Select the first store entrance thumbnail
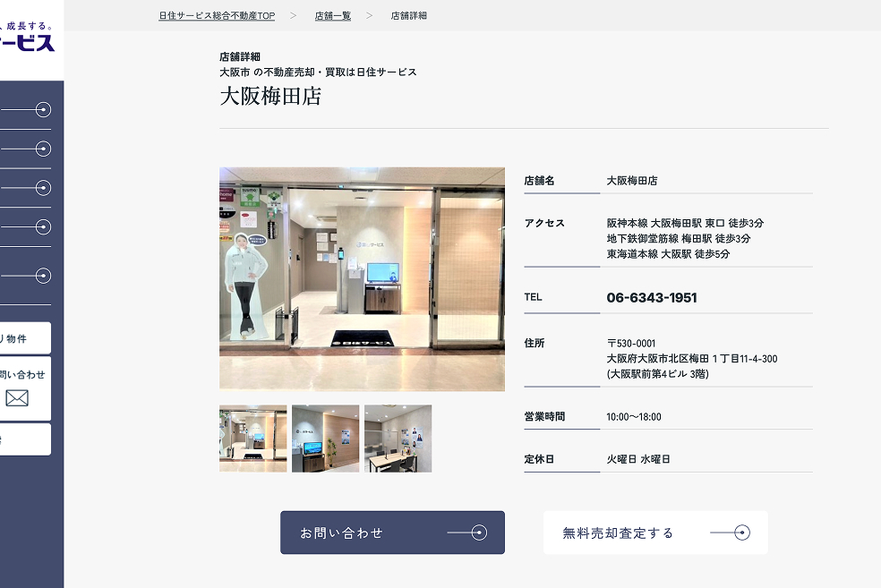881x588 pixels. point(253,439)
